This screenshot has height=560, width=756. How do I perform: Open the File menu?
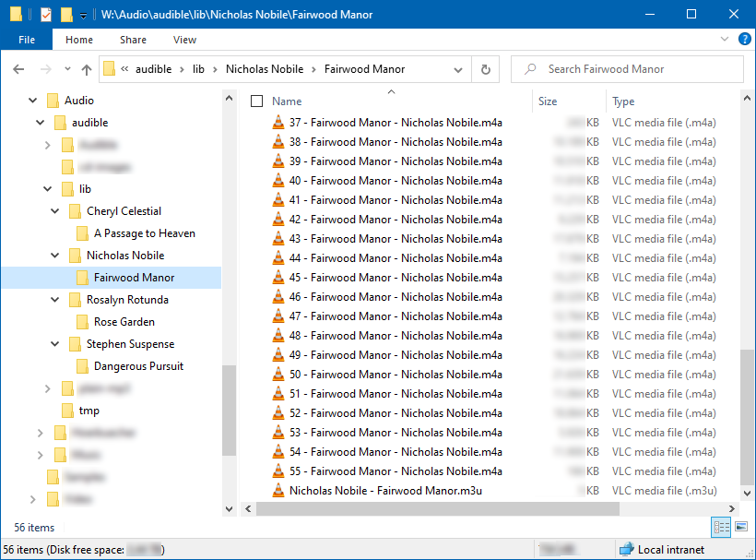pyautogui.click(x=27, y=40)
